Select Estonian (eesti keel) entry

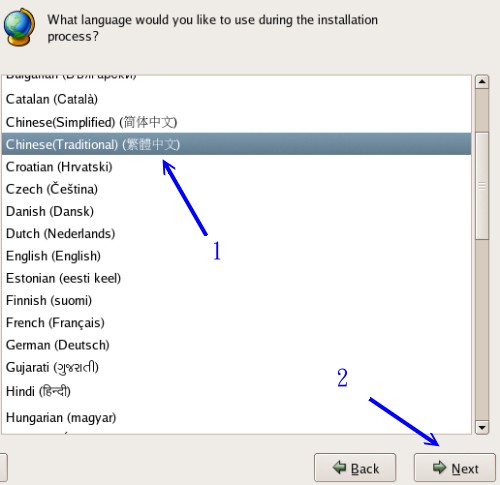[x=236, y=278]
